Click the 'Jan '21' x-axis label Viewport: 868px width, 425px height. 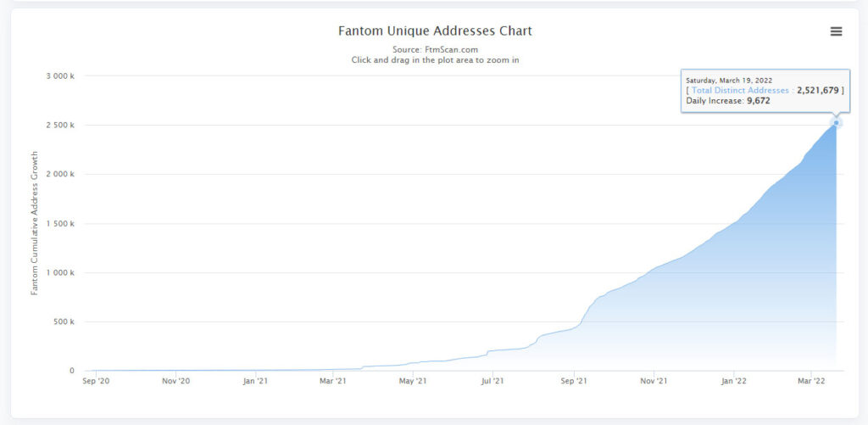click(x=256, y=381)
